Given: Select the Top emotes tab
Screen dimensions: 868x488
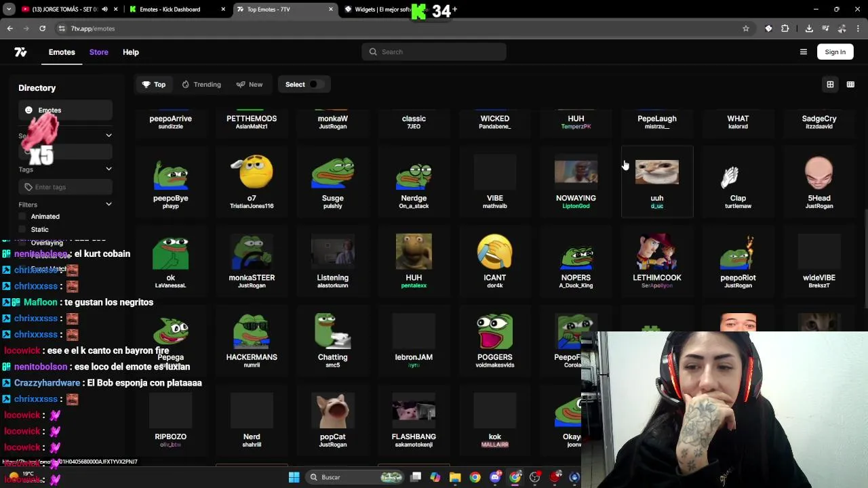Looking at the screenshot, I should click(154, 85).
